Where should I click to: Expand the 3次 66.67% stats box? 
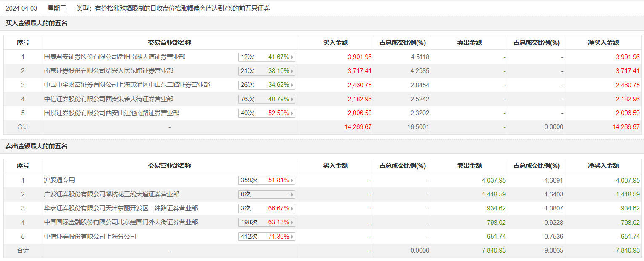[267, 209]
